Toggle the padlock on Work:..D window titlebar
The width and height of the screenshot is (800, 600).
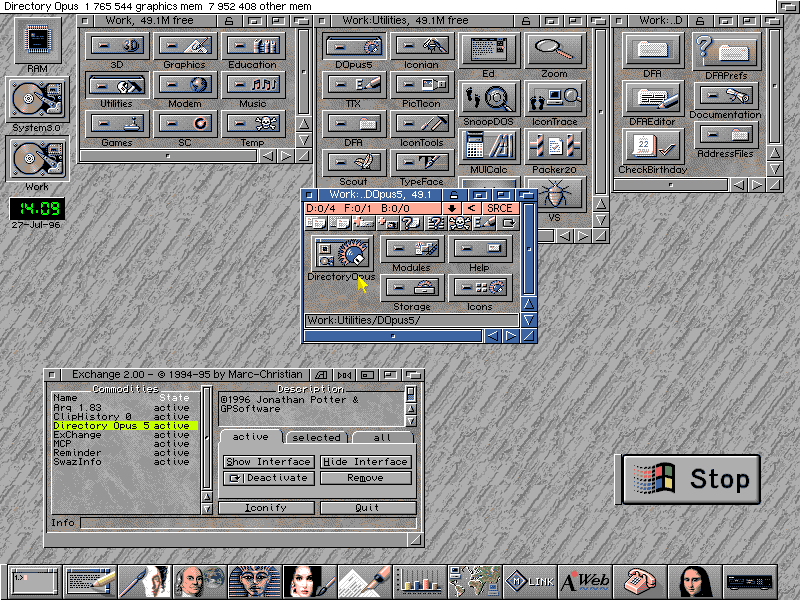coord(700,21)
